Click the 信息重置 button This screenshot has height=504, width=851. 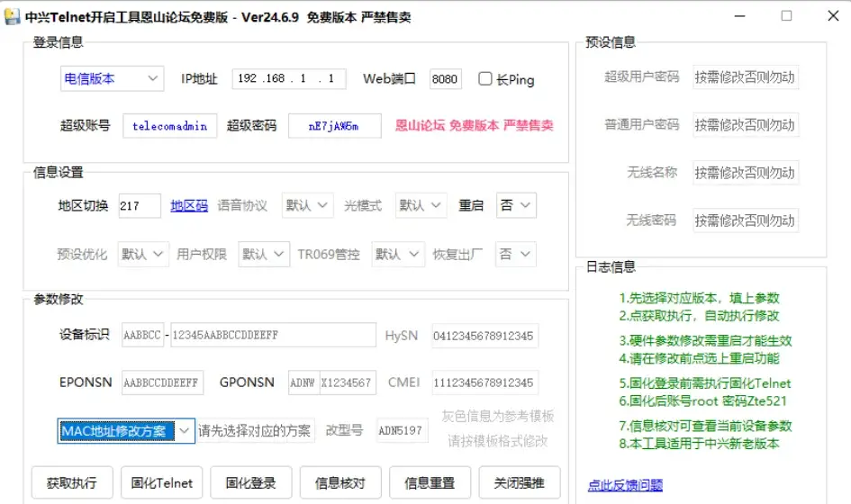tap(430, 482)
